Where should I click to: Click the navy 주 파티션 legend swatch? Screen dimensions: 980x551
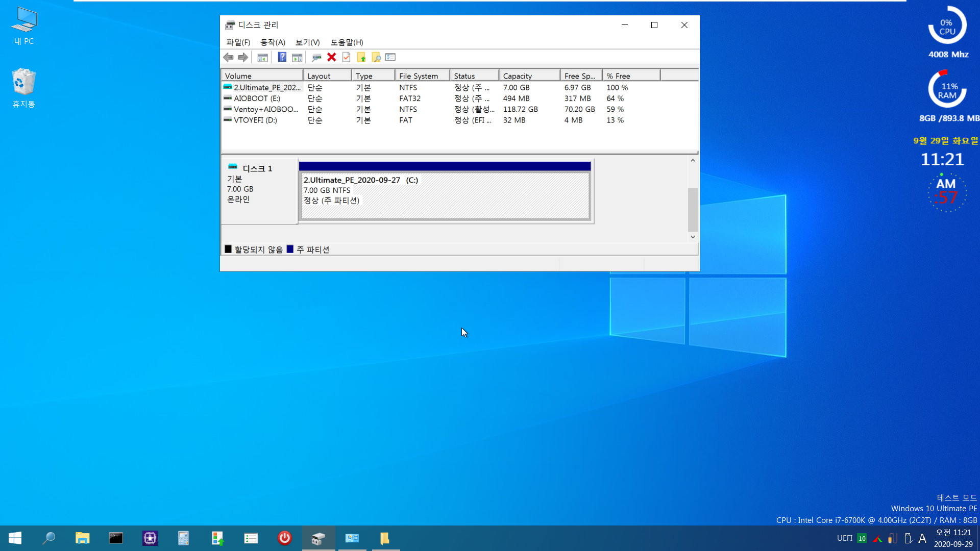(290, 249)
